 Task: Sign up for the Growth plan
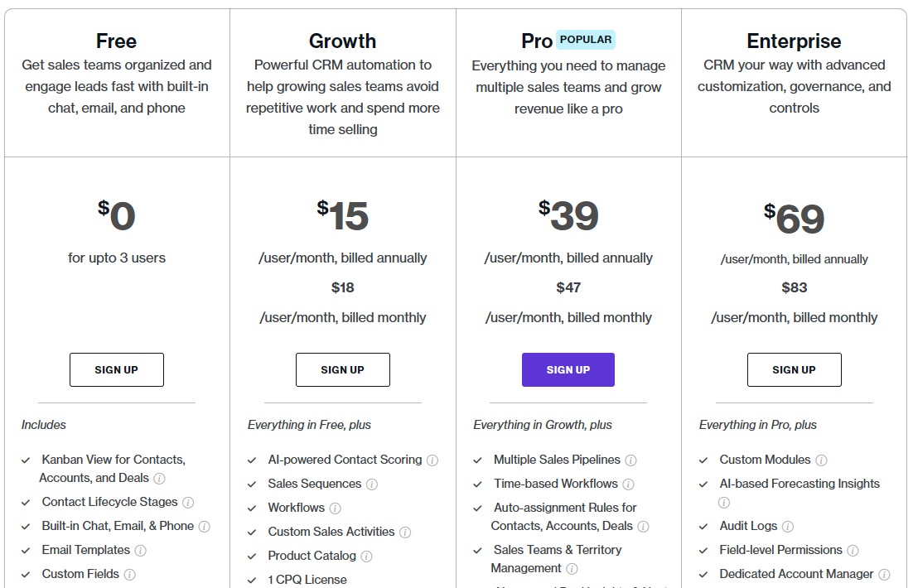pyautogui.click(x=342, y=369)
